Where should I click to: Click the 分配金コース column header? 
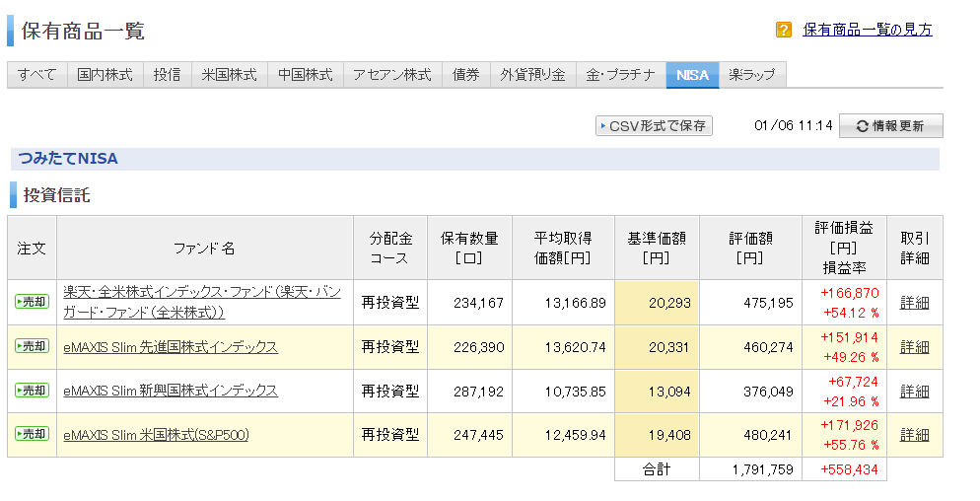(x=390, y=249)
